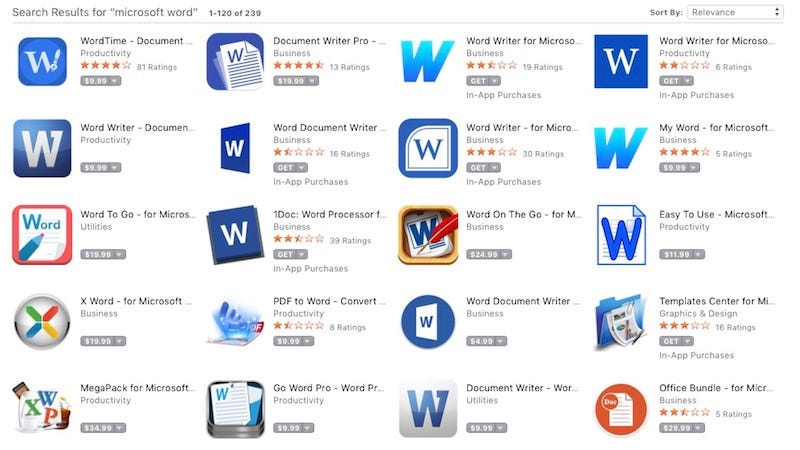Open the Word To Go pencil icon
800x450 pixels.
(x=42, y=235)
